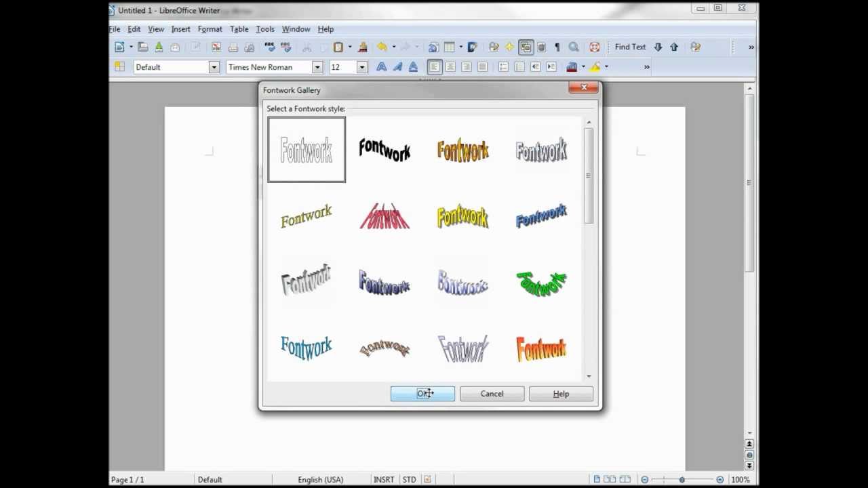Open the Navigator star icon
The image size is (868, 488).
509,47
